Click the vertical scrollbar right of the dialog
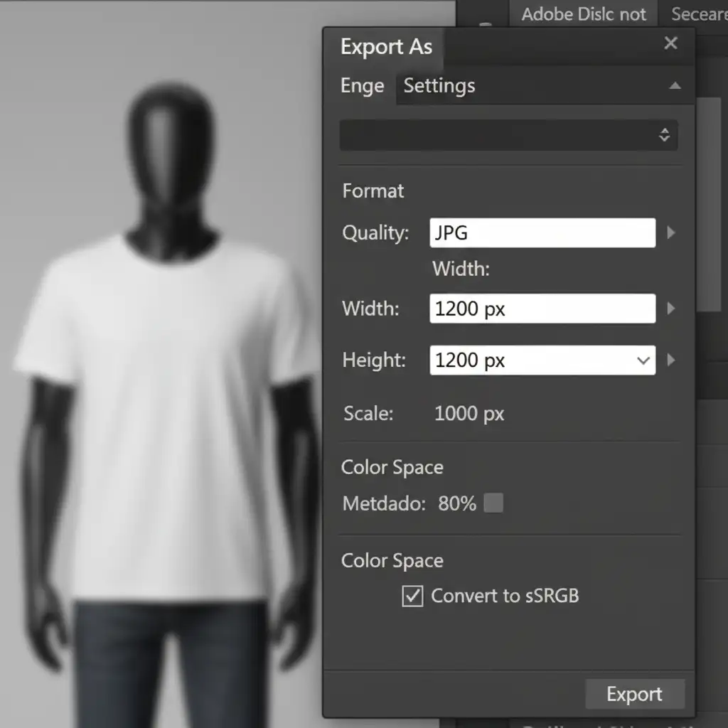The width and height of the screenshot is (728, 728). click(709, 206)
